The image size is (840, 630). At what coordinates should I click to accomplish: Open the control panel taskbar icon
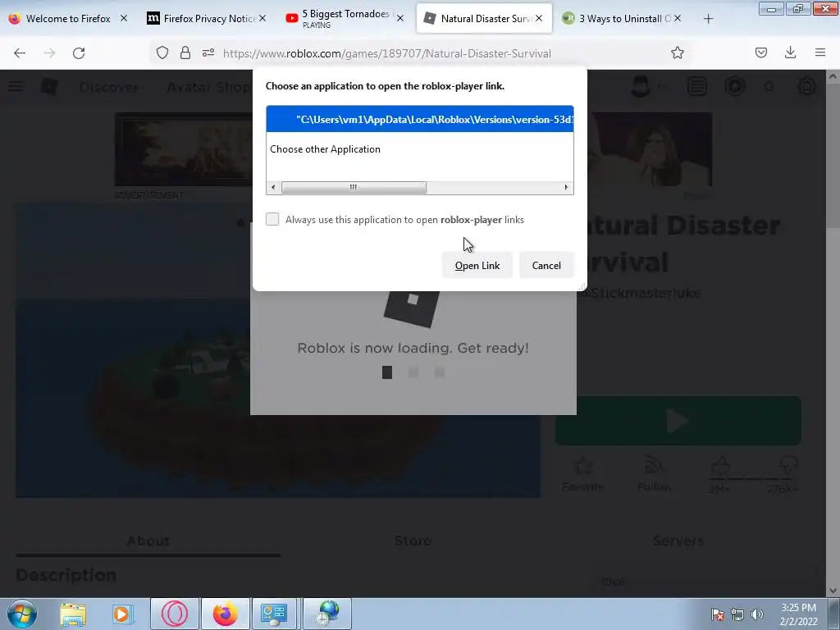click(274, 614)
